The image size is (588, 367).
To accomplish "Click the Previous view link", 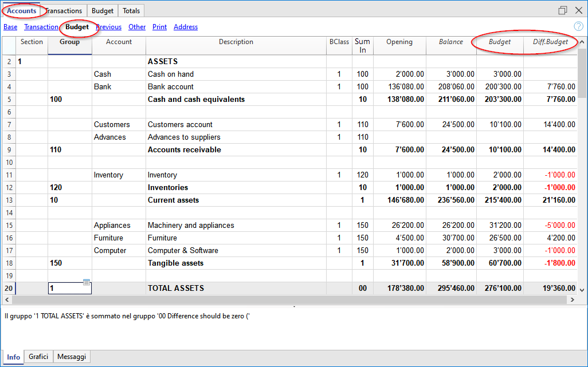I will (x=108, y=26).
